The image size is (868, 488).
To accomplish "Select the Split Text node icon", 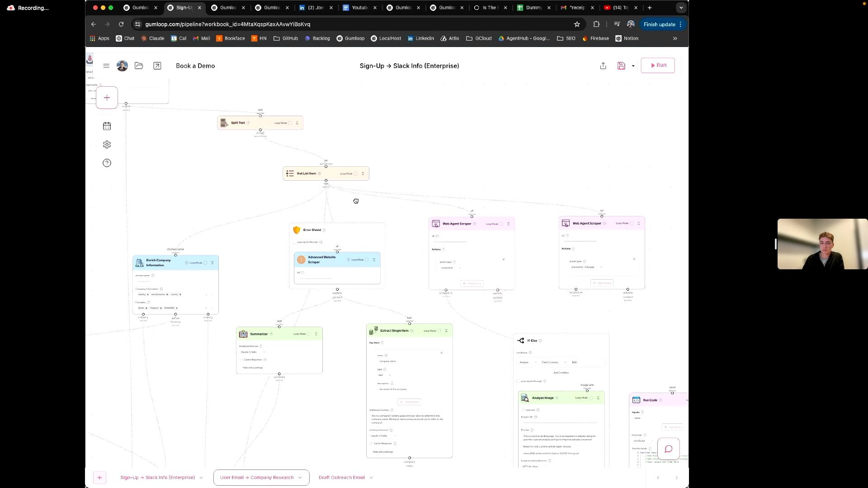I will tap(224, 123).
